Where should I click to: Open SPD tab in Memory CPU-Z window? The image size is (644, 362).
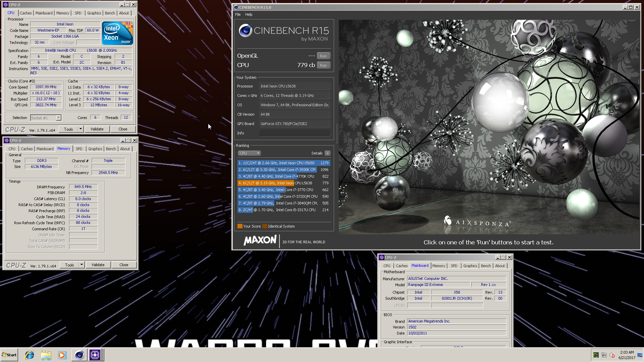pos(79,149)
